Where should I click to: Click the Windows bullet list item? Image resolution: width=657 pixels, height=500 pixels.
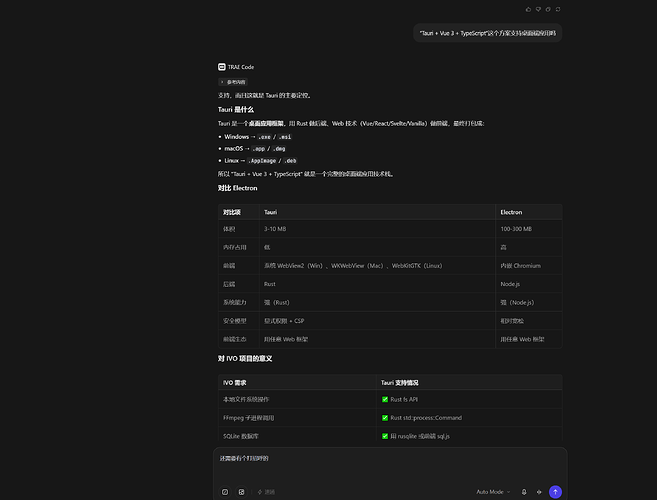coord(255,137)
